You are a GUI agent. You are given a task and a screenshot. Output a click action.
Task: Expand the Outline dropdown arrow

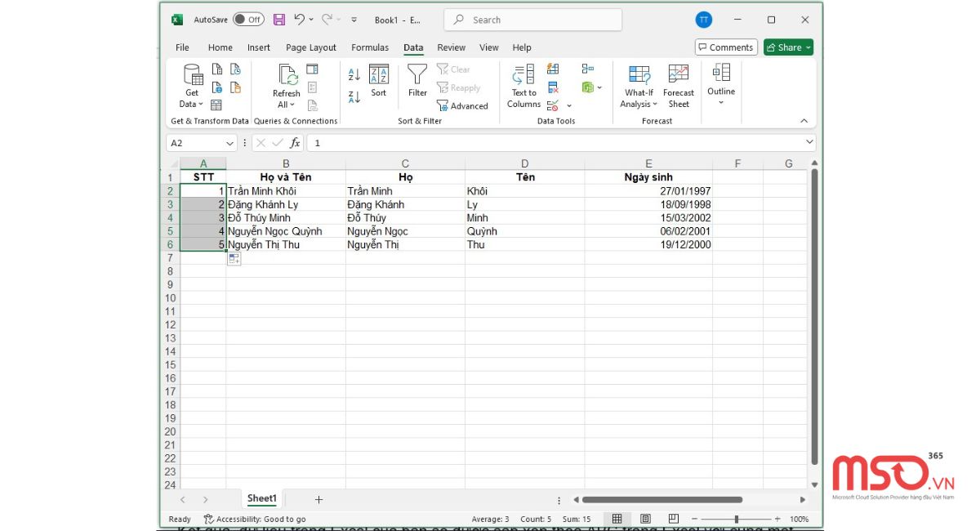pyautogui.click(x=721, y=103)
